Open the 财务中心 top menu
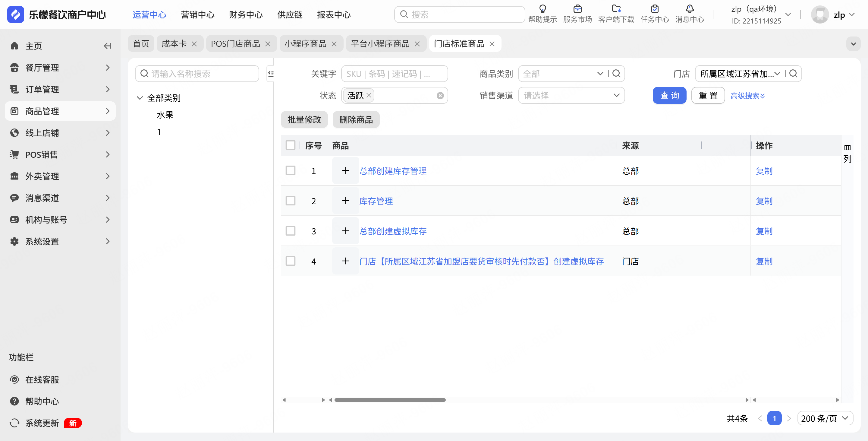868x441 pixels. (x=245, y=15)
